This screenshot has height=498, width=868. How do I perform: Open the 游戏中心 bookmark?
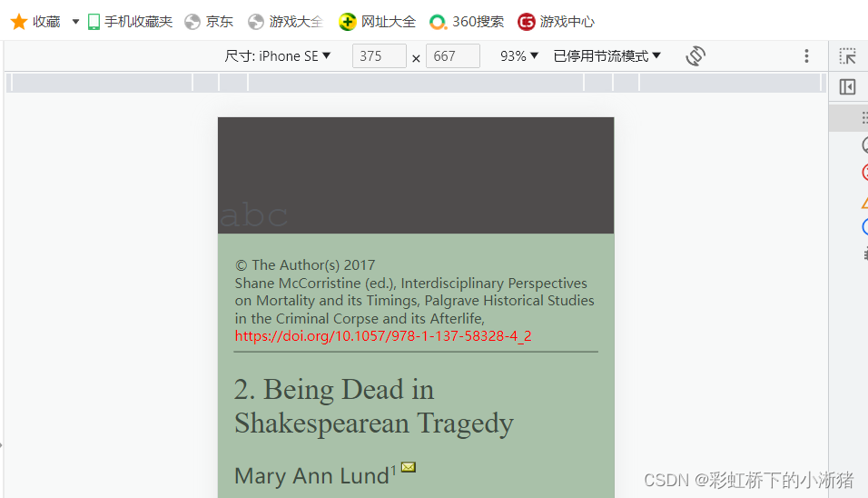556,22
